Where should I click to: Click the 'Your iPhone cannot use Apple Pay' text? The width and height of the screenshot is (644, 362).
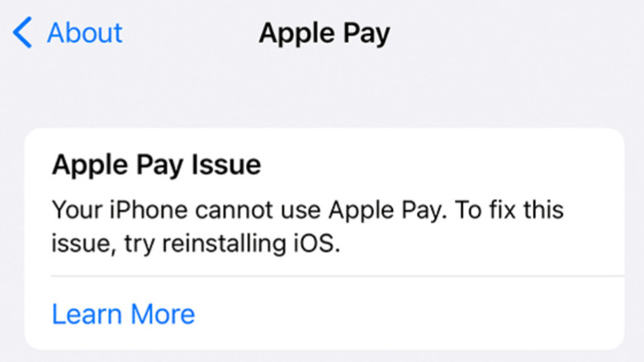249,210
